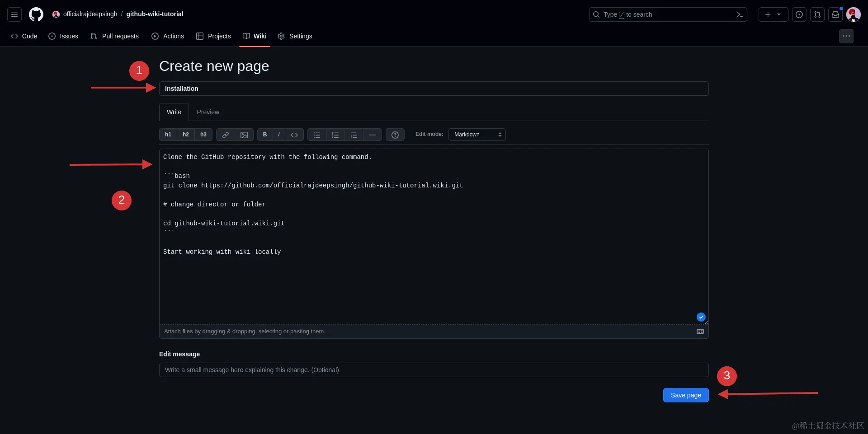This screenshot has width=868, height=434.
Task: Insert an image with the image icon
Action: click(x=244, y=135)
